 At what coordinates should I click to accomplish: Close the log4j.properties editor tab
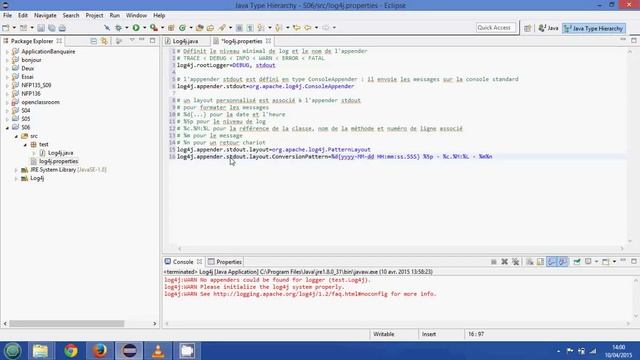268,41
